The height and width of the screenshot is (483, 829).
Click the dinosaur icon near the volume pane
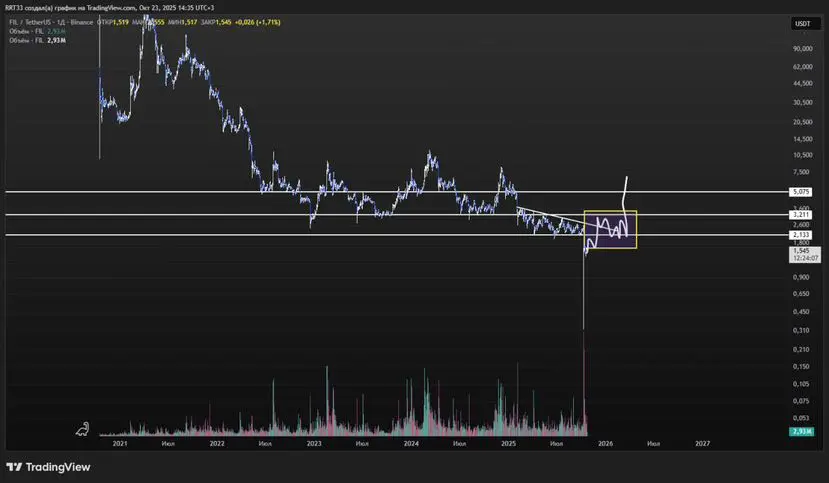coord(82,429)
